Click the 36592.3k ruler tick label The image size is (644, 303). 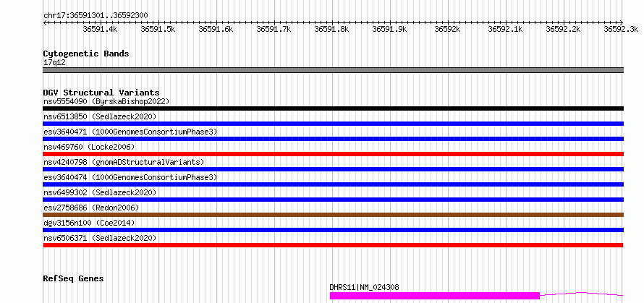621,29
